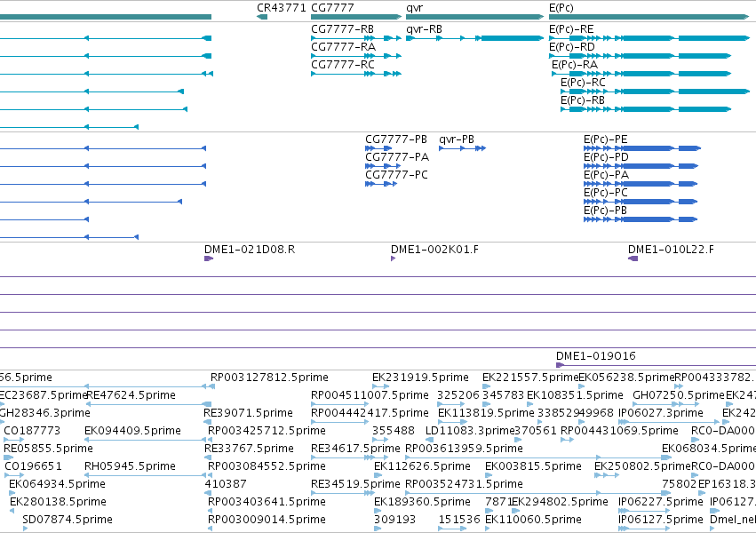Click the RE34519.5prime EST
The image size is (756, 533).
click(343, 494)
